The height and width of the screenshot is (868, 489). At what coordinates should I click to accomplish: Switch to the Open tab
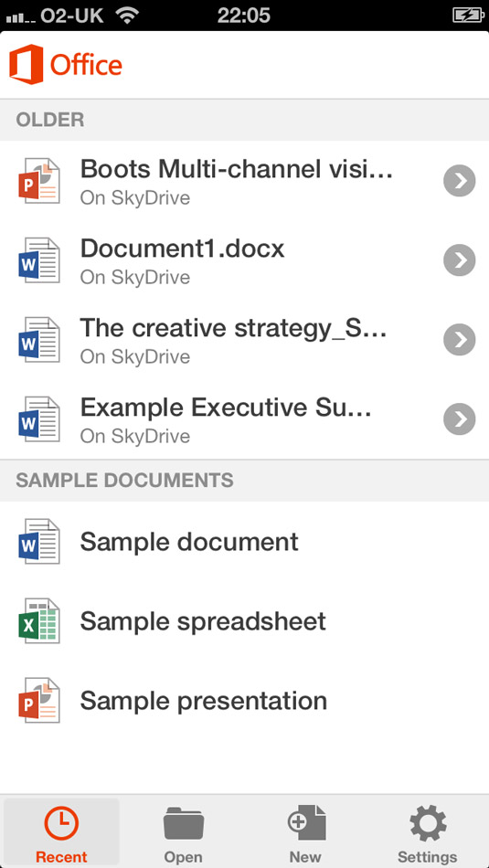point(184,832)
